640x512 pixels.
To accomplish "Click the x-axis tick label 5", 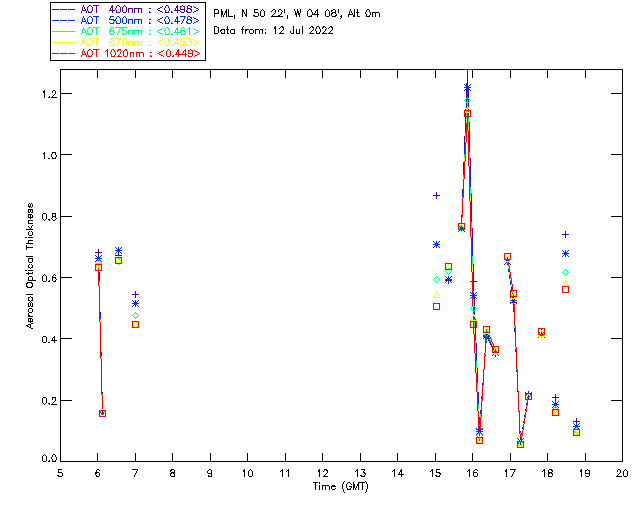I will point(60,473).
